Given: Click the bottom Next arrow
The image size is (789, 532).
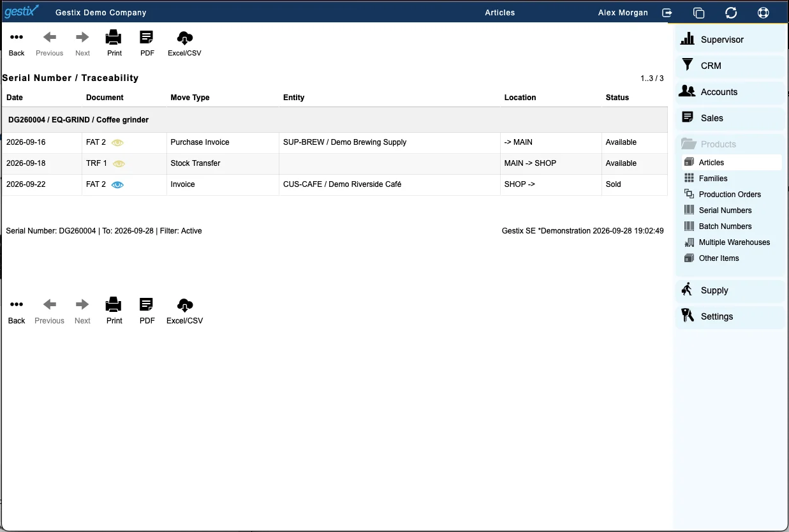Looking at the screenshot, I should coord(82,311).
